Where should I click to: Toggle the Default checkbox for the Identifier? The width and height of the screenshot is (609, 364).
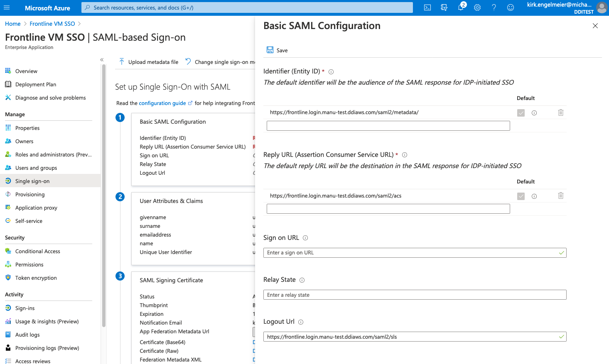(x=521, y=112)
